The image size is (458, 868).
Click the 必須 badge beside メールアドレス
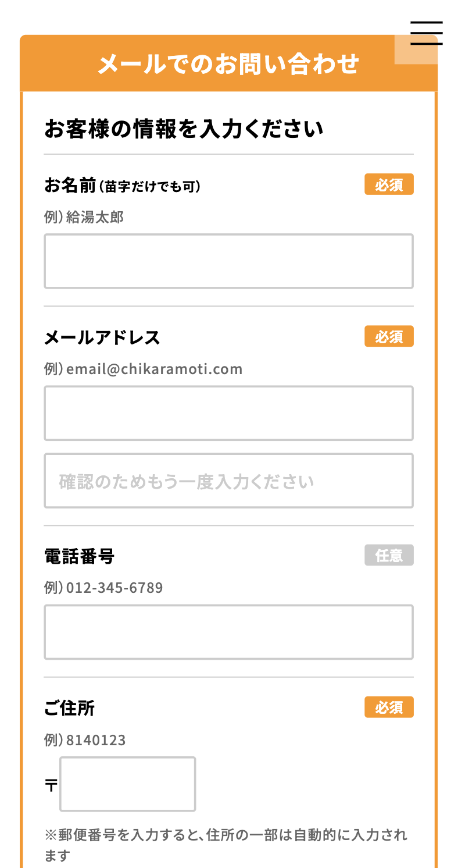[x=389, y=336]
